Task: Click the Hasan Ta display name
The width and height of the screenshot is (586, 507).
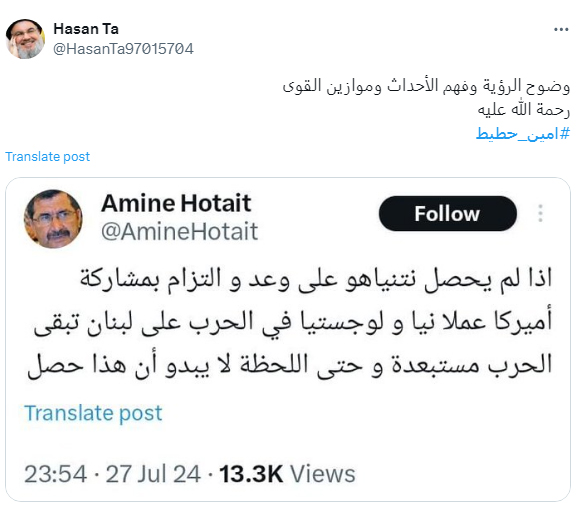Action: coord(86,29)
